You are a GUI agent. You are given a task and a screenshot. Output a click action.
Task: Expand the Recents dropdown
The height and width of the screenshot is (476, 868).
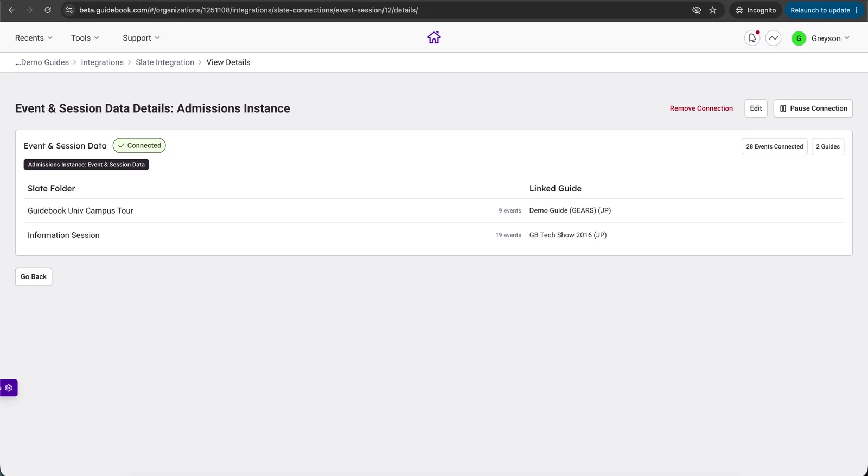(34, 38)
